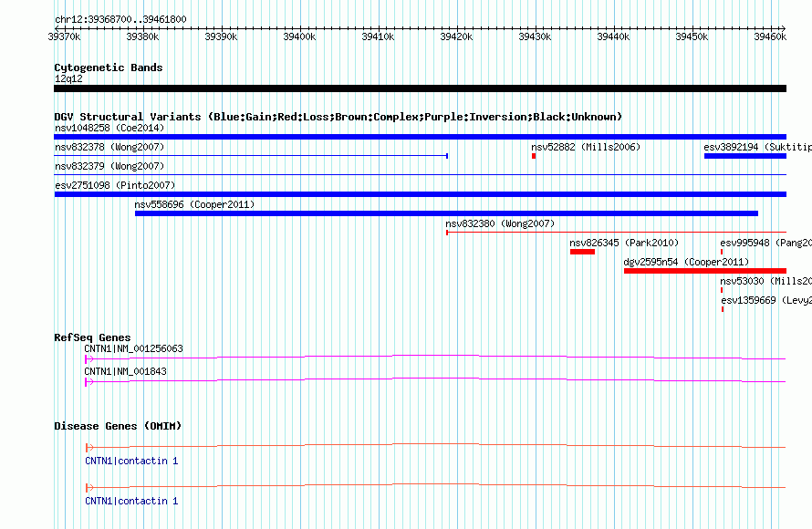Open the esv3892194 blue variant feature
Viewport: 812px width, 529px height.
[744, 156]
